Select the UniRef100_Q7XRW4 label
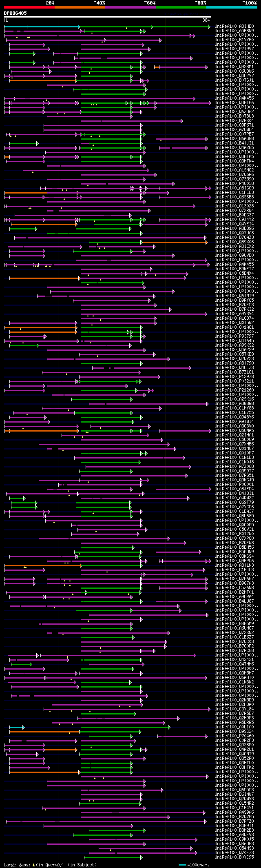This screenshot has width=261, height=868. point(234,211)
